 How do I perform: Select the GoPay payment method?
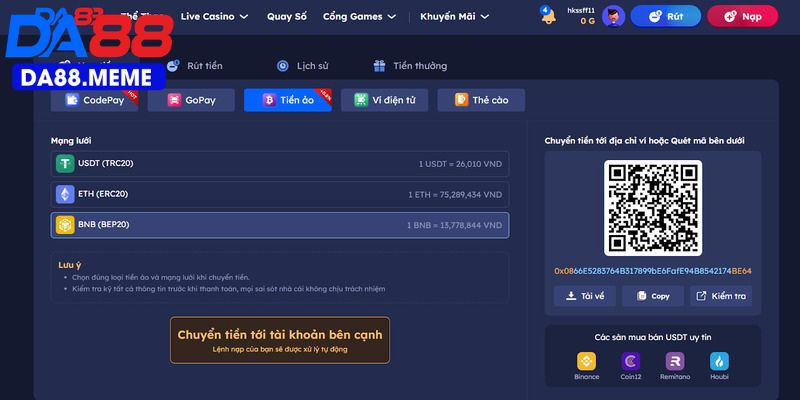click(x=191, y=100)
